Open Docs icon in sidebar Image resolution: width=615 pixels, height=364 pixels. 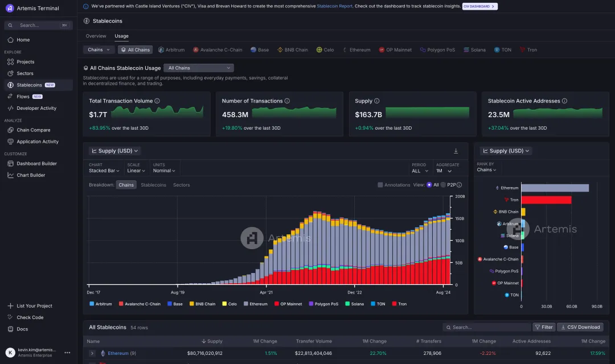coord(11,329)
